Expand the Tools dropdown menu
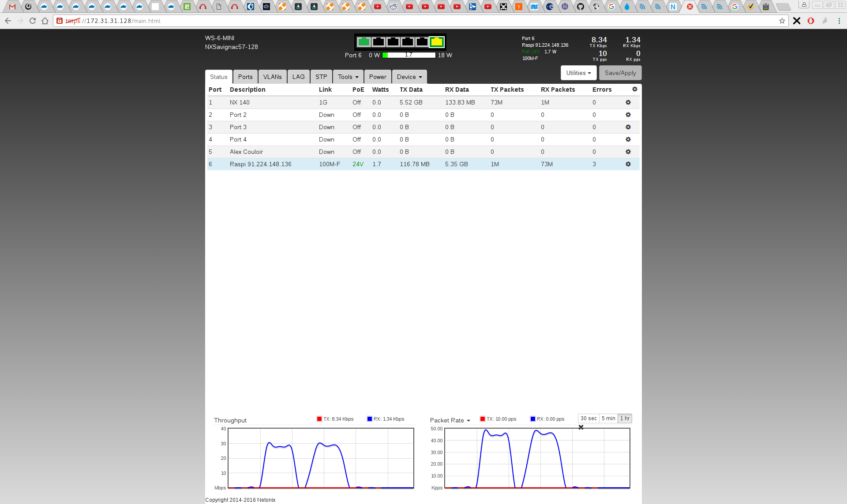Viewport: 847px width, 504px height. click(348, 77)
